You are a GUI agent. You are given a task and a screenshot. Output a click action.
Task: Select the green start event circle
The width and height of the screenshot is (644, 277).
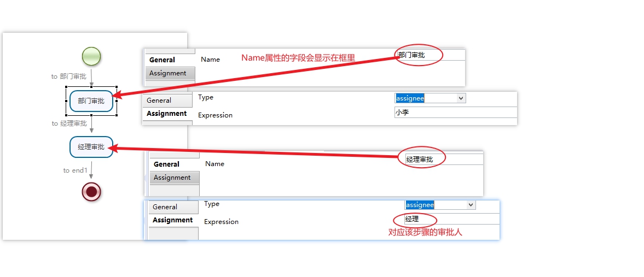tap(91, 57)
